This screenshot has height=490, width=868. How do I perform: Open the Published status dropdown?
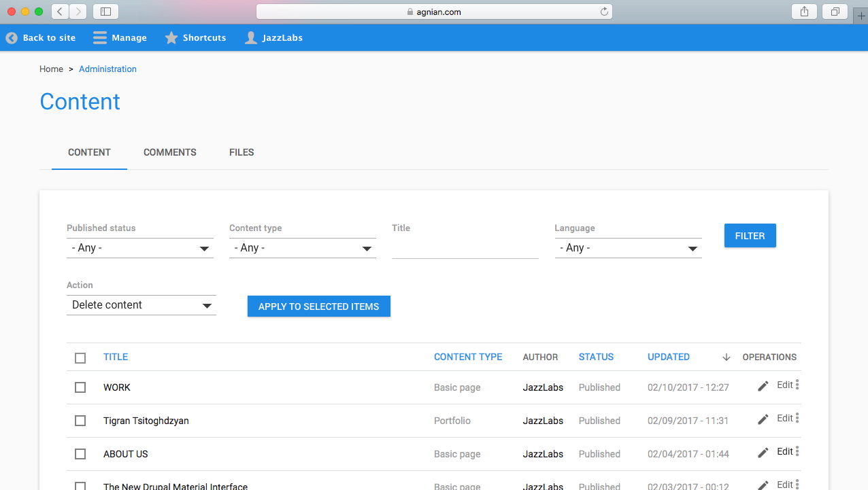coord(139,247)
